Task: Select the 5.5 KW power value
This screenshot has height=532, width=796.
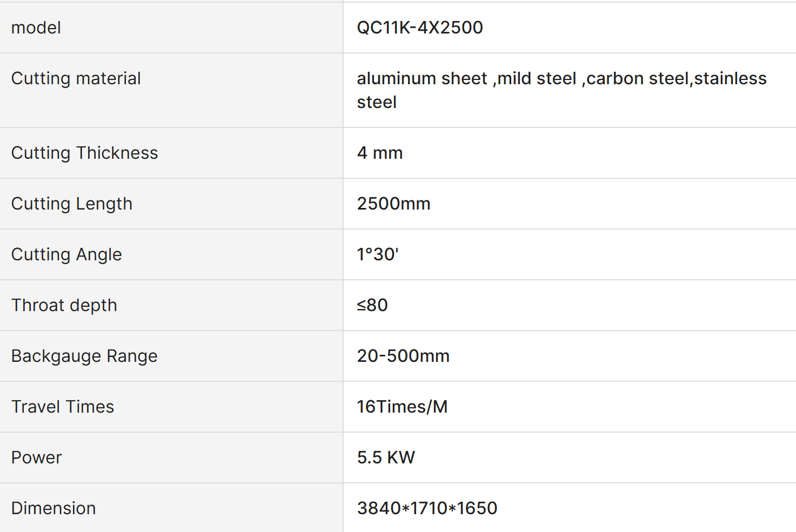Action: click(x=386, y=457)
